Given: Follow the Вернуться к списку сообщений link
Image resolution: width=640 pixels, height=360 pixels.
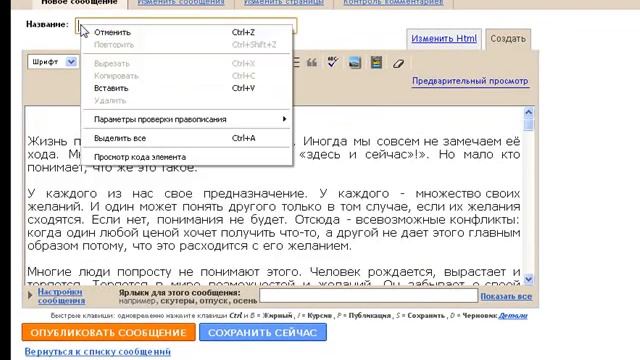Looking at the screenshot, I should (98, 351).
